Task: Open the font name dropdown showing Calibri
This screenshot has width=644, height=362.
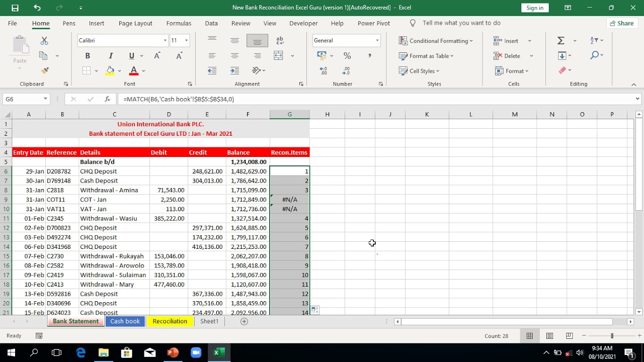Action: [165, 41]
